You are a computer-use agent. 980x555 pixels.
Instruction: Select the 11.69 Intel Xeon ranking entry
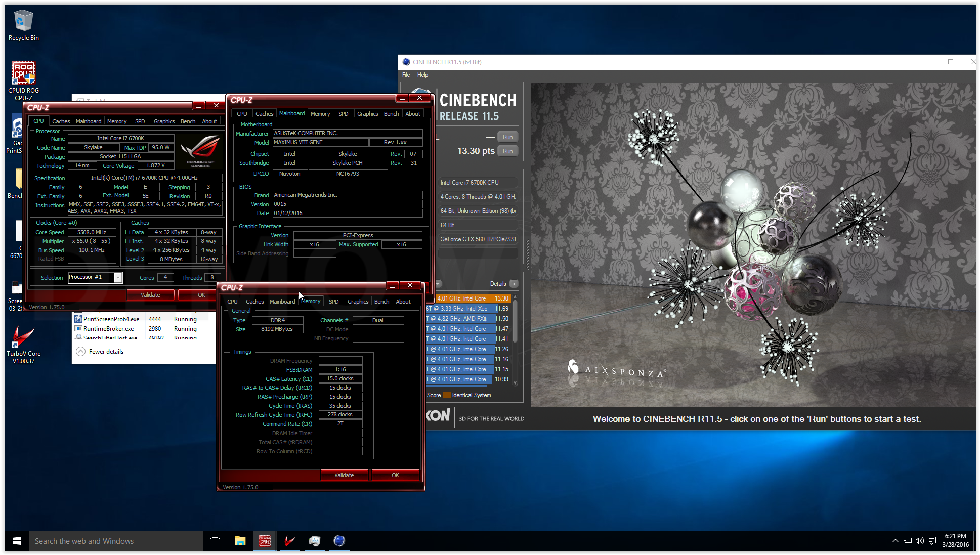[x=468, y=309]
